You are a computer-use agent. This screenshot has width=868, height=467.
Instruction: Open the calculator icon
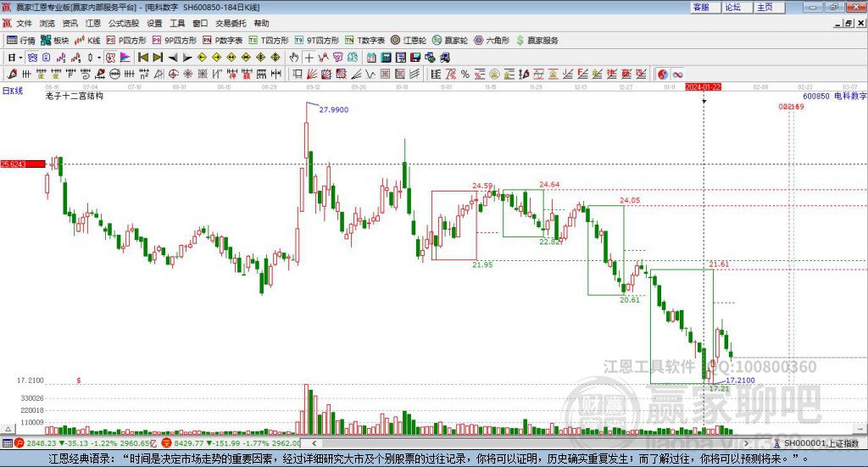click(387, 58)
